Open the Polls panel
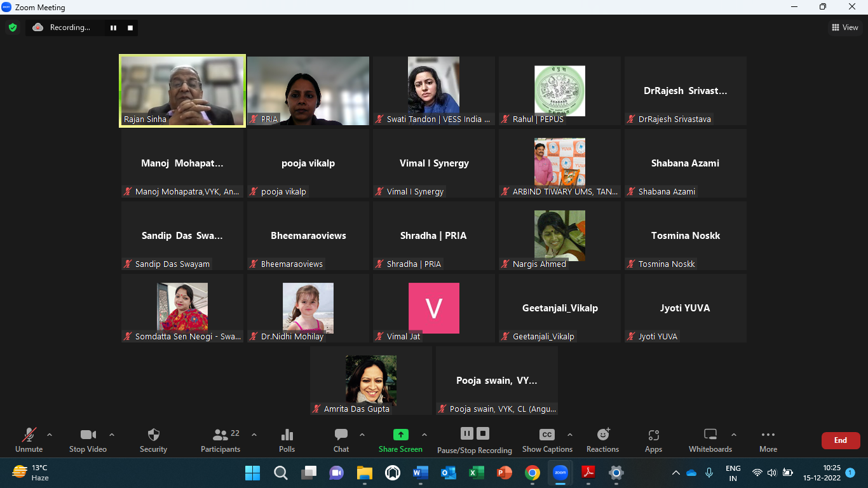Screen dimensions: 868x488 pyautogui.click(x=287, y=440)
